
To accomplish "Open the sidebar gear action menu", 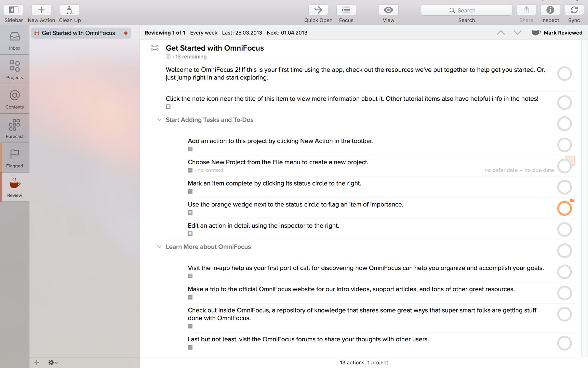I will [x=53, y=362].
